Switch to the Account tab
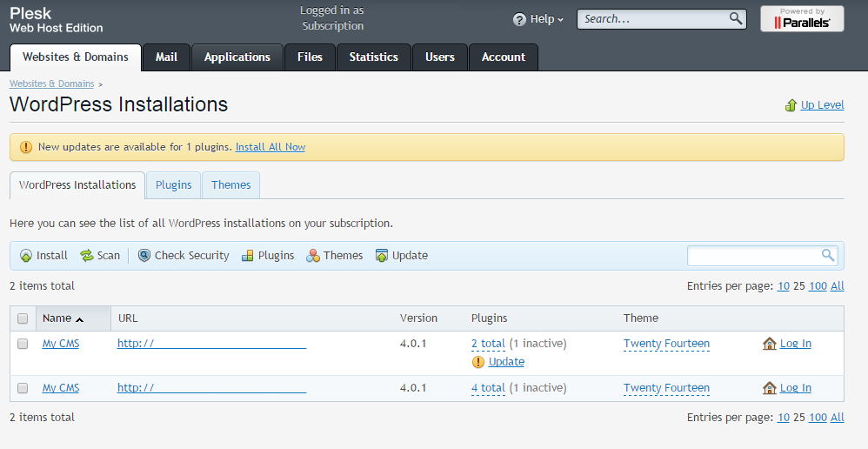The width and height of the screenshot is (868, 449). [x=504, y=57]
